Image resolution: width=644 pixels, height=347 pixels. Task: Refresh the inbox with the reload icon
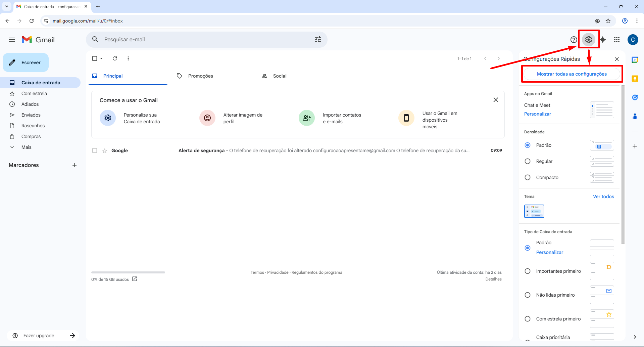click(x=115, y=58)
